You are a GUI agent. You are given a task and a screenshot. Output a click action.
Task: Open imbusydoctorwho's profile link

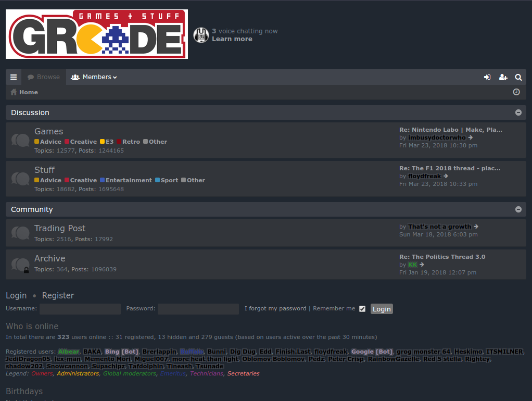[437, 137]
